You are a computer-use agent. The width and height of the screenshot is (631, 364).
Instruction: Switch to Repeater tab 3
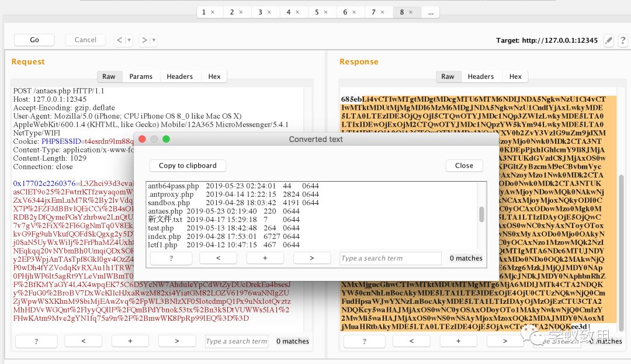[260, 12]
